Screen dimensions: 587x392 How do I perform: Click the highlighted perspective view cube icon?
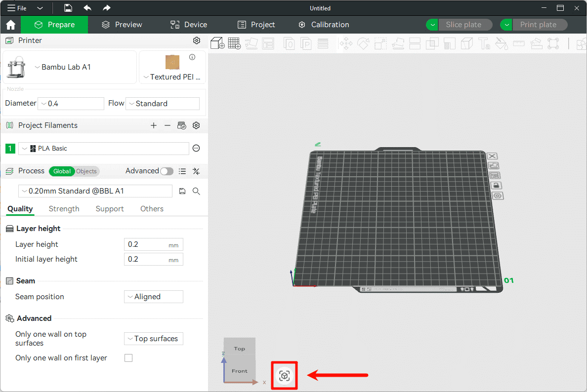pos(284,376)
